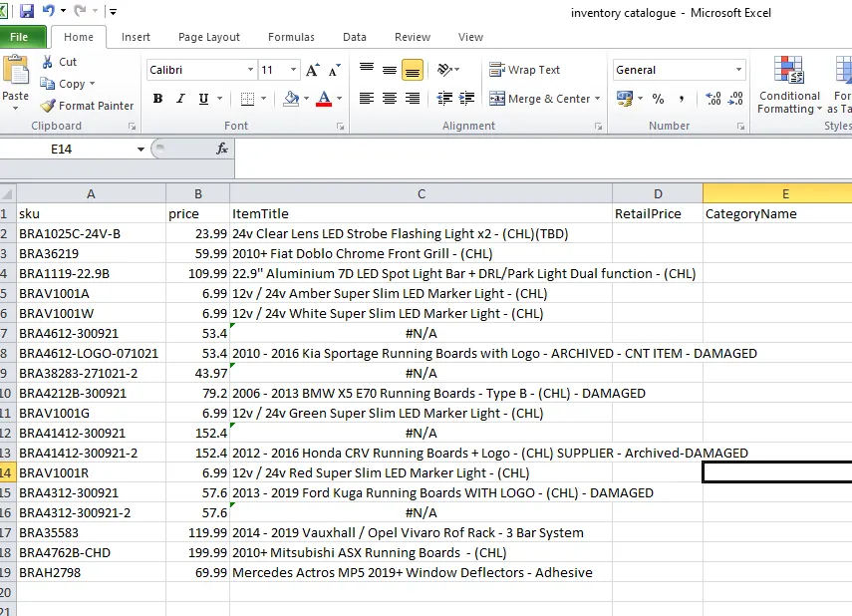Increase indent
The height and width of the screenshot is (616, 852).
(x=466, y=99)
